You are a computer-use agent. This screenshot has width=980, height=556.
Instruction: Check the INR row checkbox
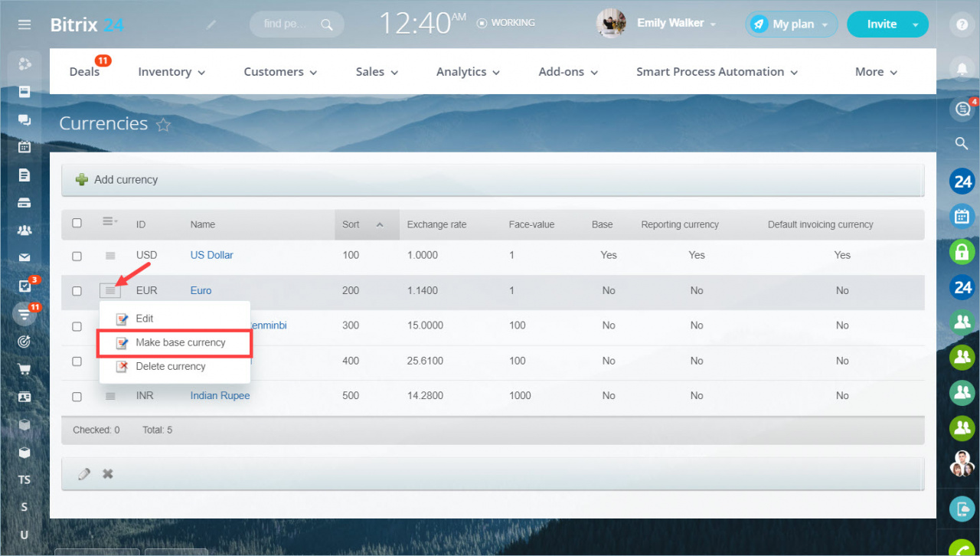(x=77, y=397)
